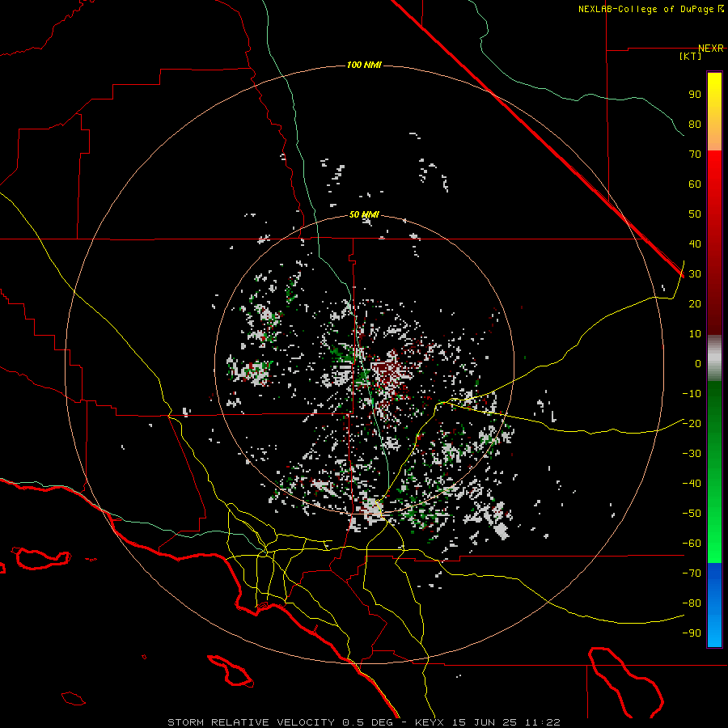This screenshot has width=728, height=728.
Task: Pick the green band on the color scale
Action: point(714,472)
